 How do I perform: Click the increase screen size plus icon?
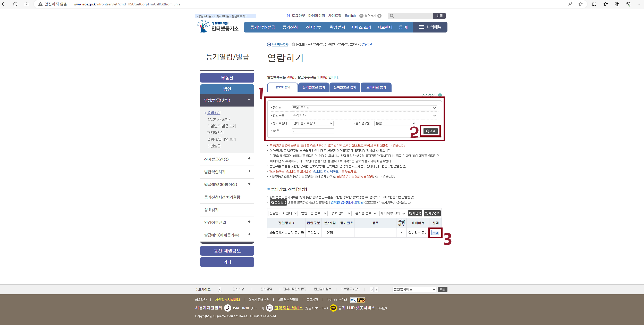coord(379,16)
